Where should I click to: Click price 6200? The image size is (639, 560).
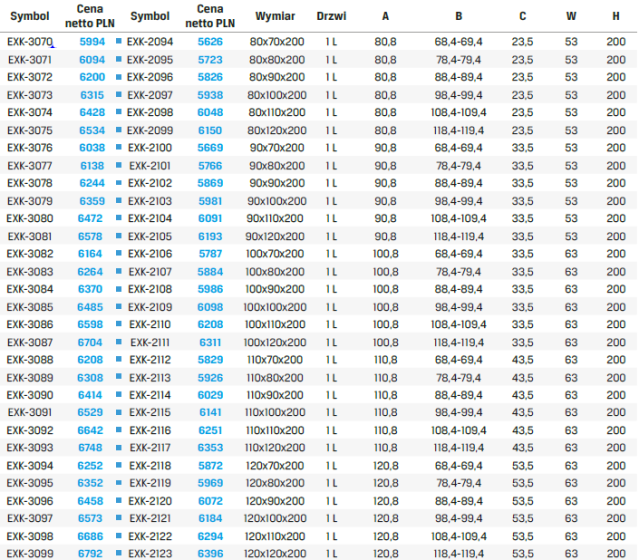[92, 77]
